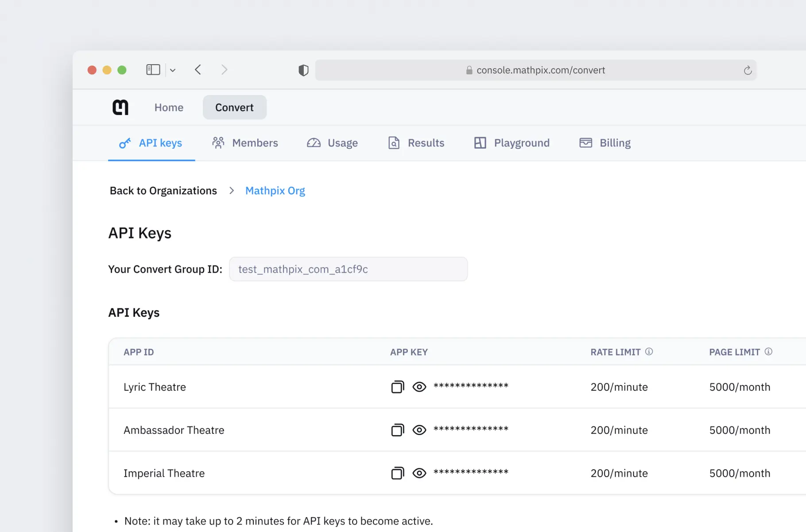
Task: Select the Convert tab
Action: click(x=234, y=108)
